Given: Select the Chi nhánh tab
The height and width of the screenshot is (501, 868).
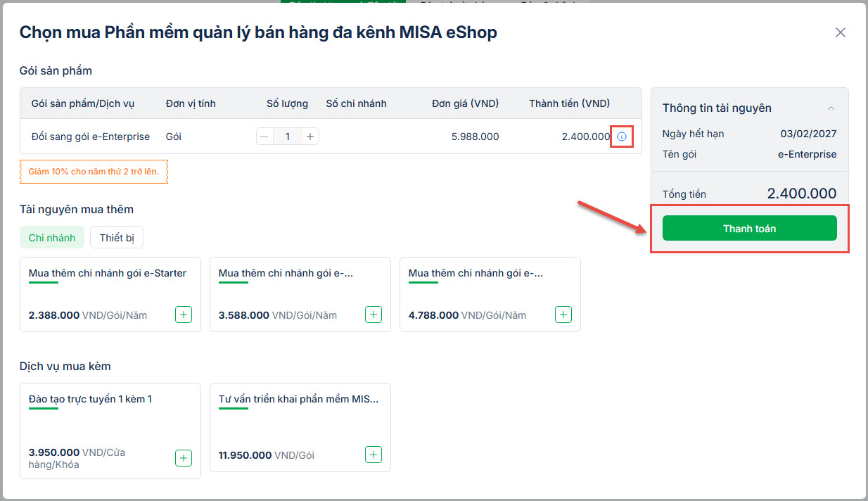Looking at the screenshot, I should point(52,238).
